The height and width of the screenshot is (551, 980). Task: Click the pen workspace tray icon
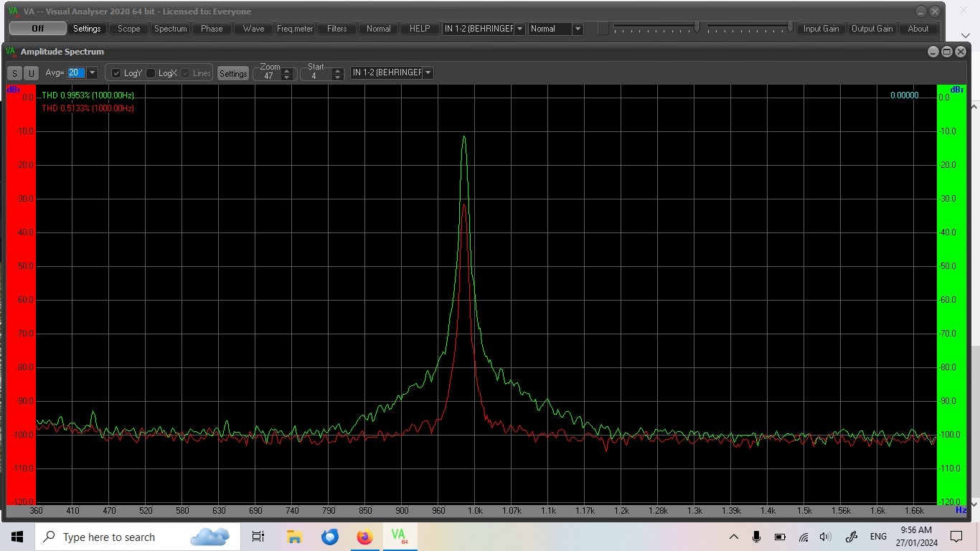point(852,537)
